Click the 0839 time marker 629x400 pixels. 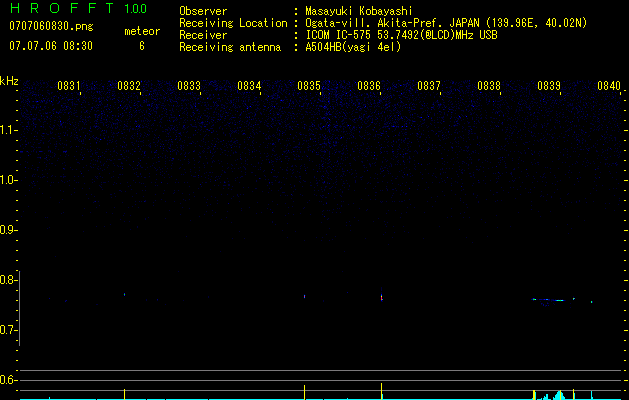pyautogui.click(x=549, y=86)
